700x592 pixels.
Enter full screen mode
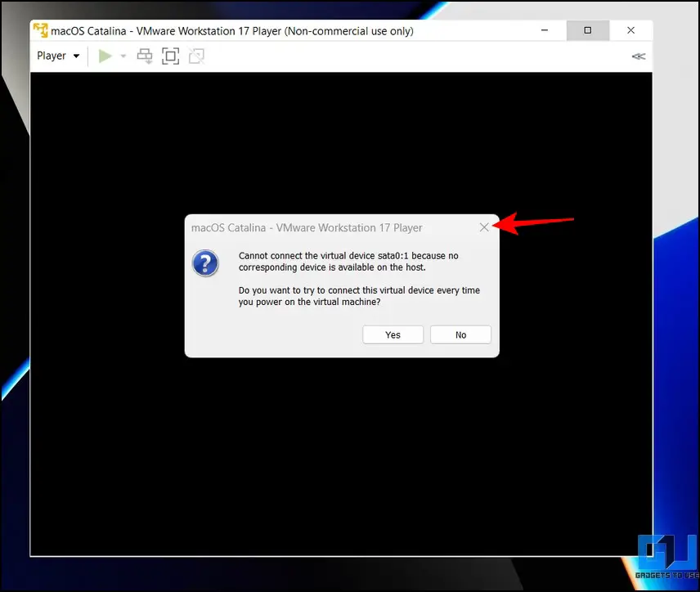(170, 56)
